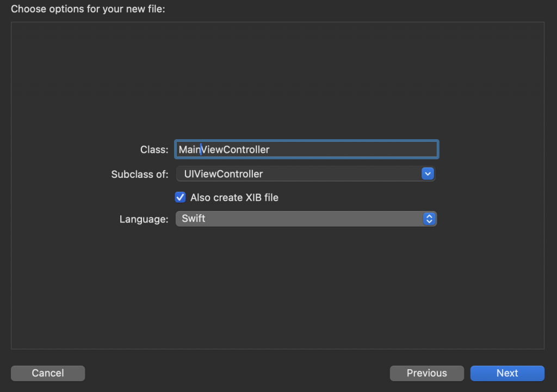Open the Subclass of dropdown arrow
The width and height of the screenshot is (557, 392).
point(428,174)
